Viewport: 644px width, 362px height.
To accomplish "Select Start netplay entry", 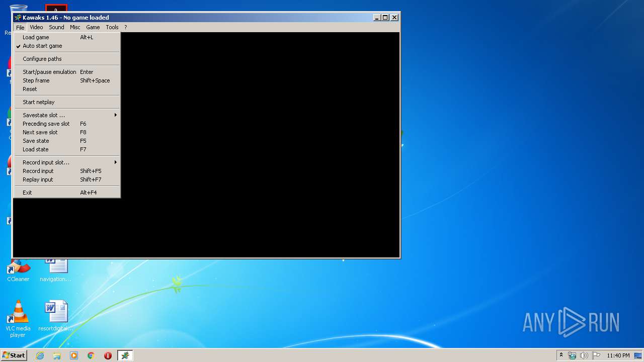I will 66,102.
